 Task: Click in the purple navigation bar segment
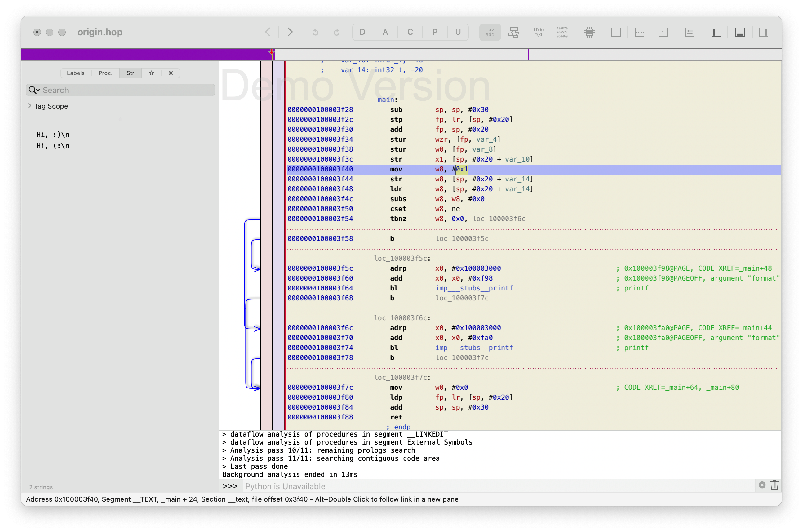(153, 54)
